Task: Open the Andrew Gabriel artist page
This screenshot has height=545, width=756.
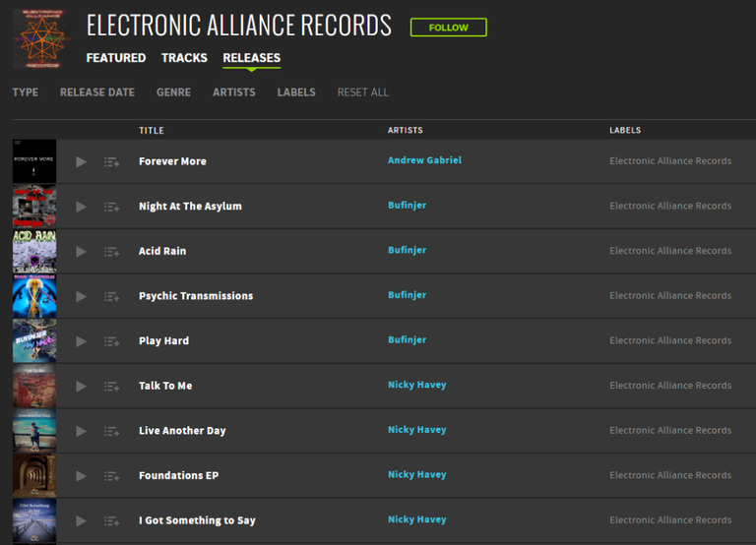Action: pyautogui.click(x=424, y=160)
